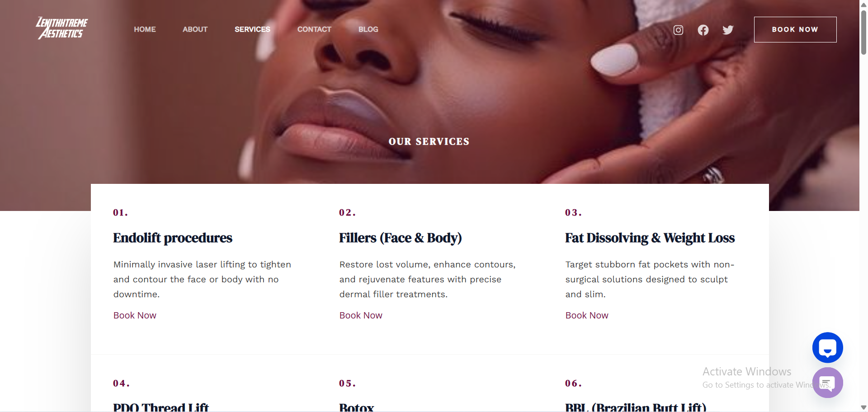Click the scrollbar down arrow
This screenshot has width=868, height=412.
point(863,407)
